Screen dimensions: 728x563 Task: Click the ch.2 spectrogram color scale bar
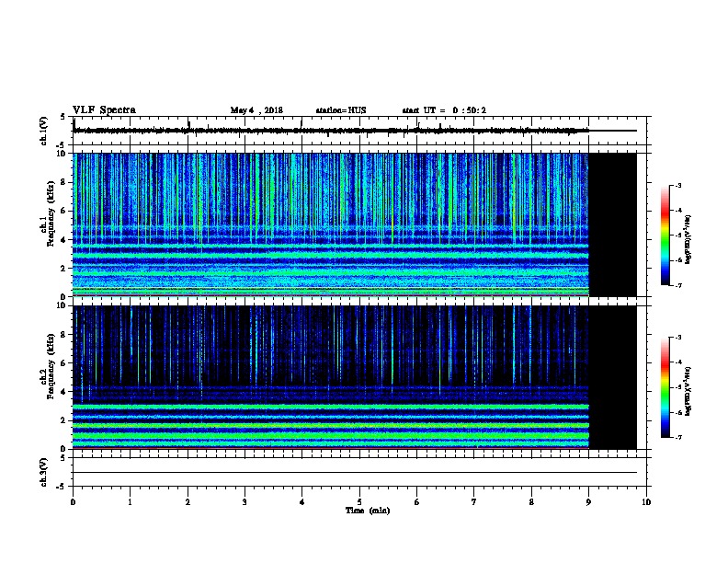tap(665, 387)
